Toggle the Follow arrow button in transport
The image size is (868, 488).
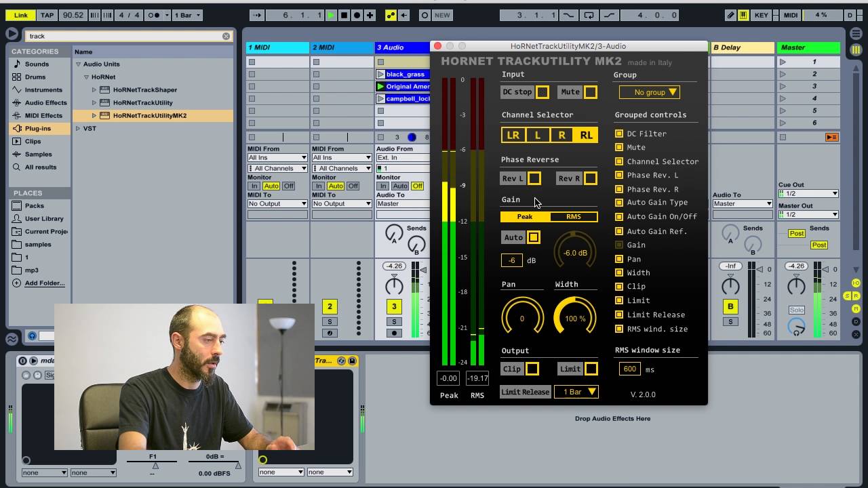click(x=257, y=15)
